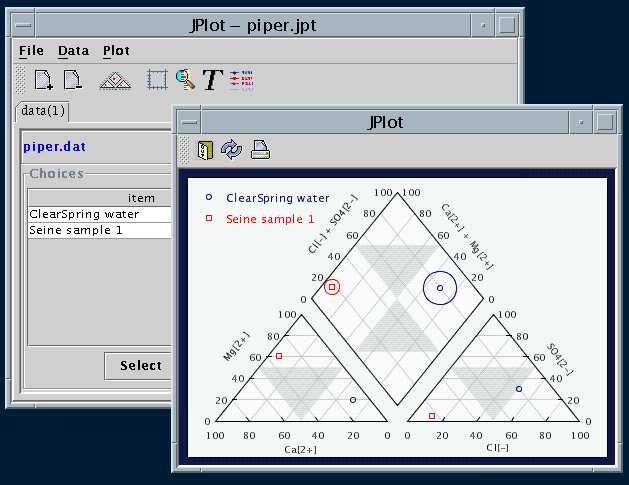Image resolution: width=629 pixels, height=485 pixels.
Task: Click red square marker in Mg triangle
Action: click(x=279, y=356)
